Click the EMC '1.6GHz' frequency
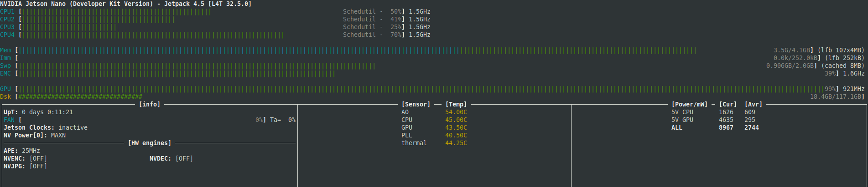 853,74
